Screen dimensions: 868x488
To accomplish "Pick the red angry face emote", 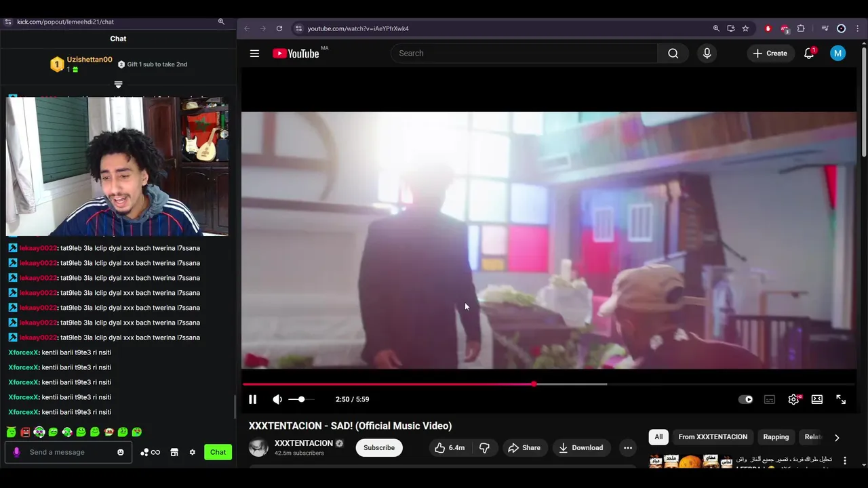I will (x=25, y=432).
